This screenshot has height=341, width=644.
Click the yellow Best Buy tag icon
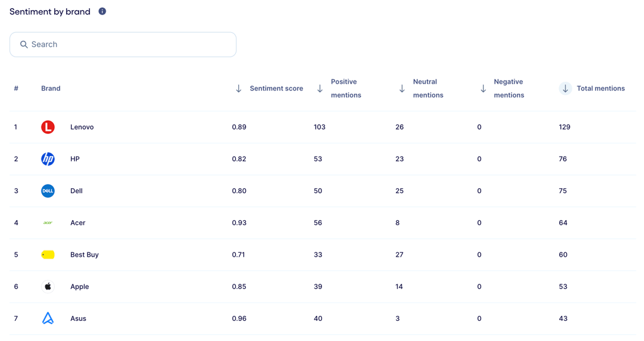48,255
